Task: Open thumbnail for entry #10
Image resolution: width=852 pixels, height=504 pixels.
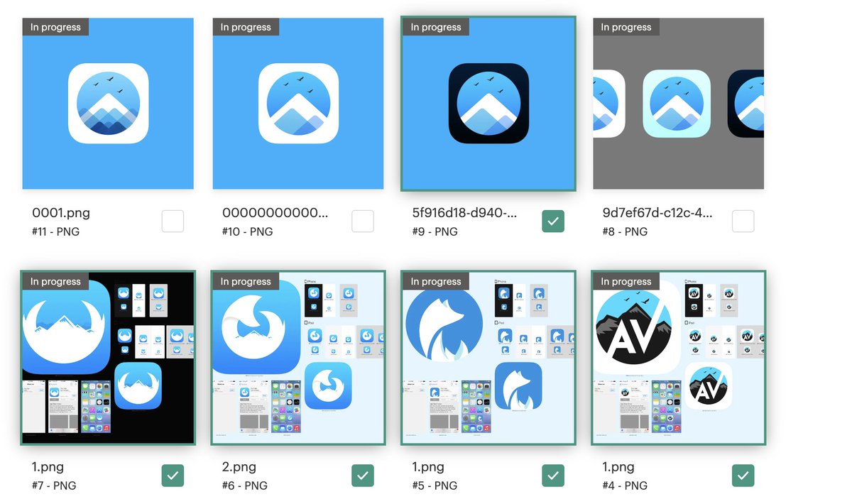Action: [x=298, y=104]
